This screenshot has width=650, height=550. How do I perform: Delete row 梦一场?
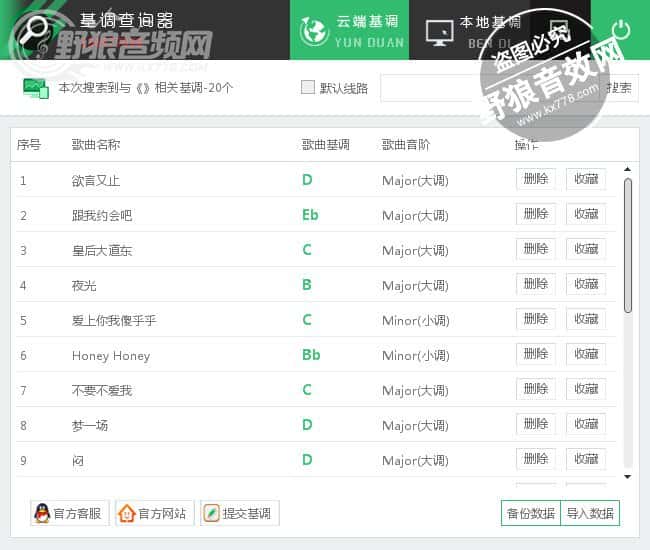(x=536, y=424)
